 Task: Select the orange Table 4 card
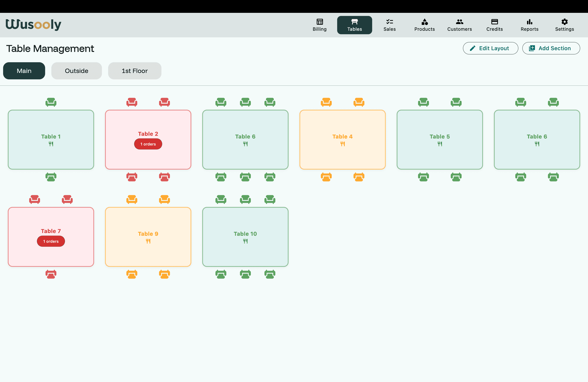(x=342, y=140)
